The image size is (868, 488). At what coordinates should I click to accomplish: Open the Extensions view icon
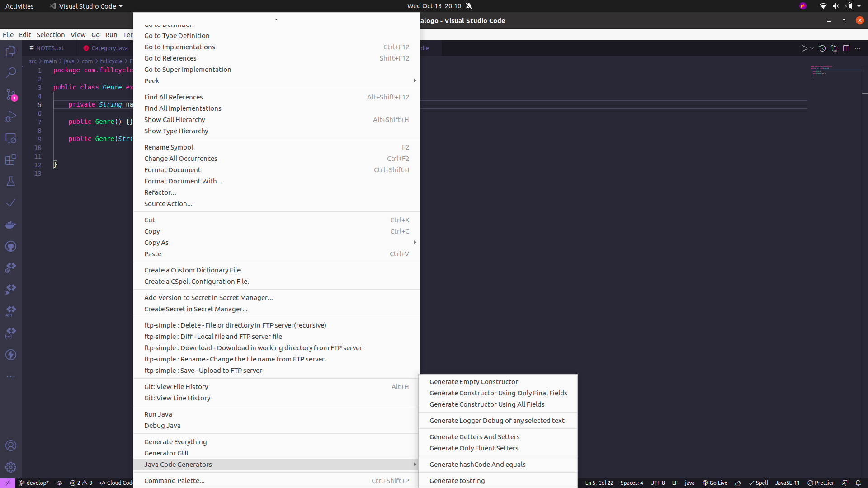(x=11, y=160)
